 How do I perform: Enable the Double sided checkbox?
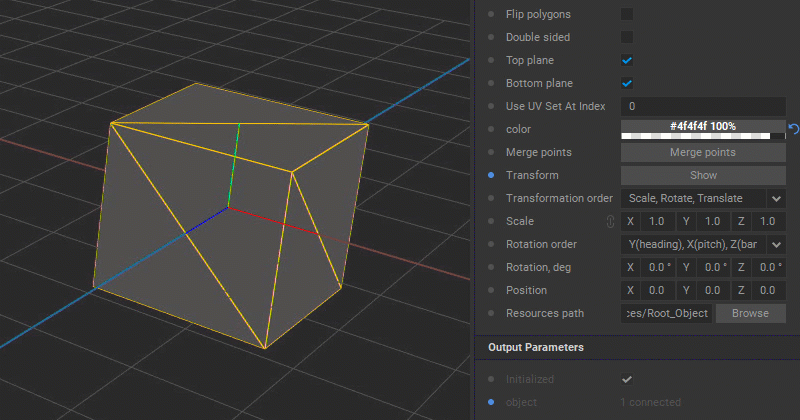coord(627,37)
